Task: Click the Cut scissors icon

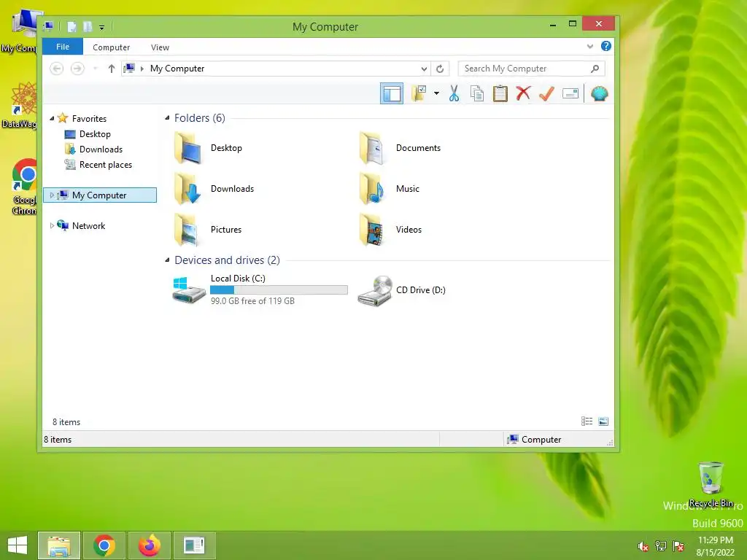Action: coord(454,93)
